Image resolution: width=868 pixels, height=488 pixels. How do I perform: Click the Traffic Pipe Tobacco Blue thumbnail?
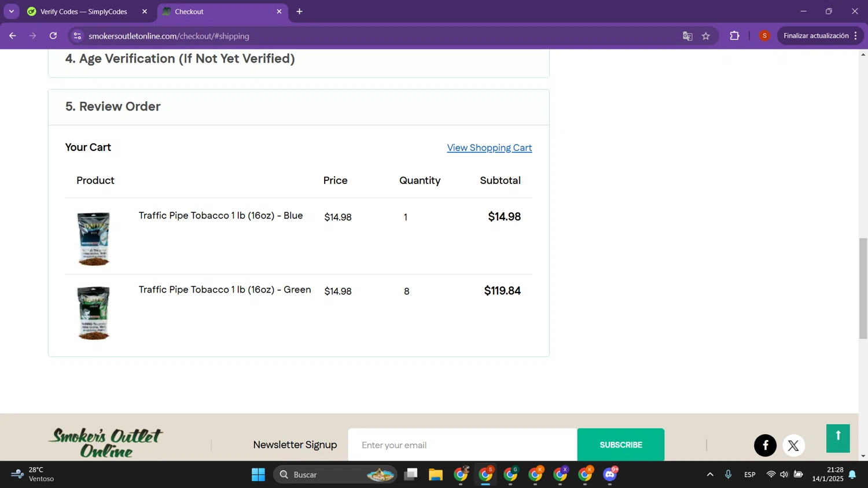click(x=94, y=238)
